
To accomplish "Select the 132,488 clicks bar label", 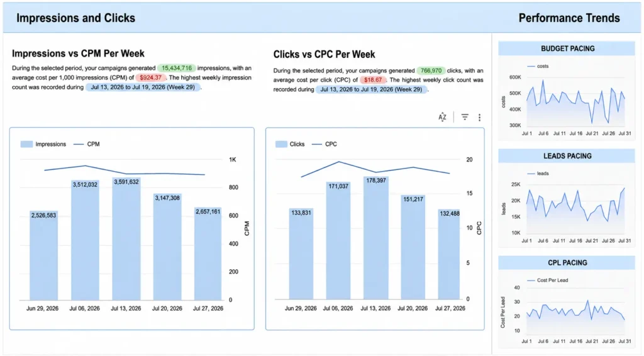I will click(x=450, y=213).
